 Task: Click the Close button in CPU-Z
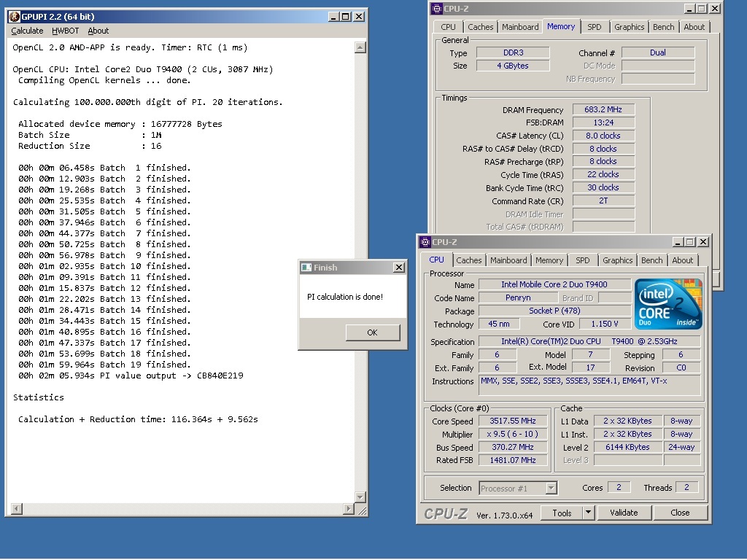[x=680, y=513]
